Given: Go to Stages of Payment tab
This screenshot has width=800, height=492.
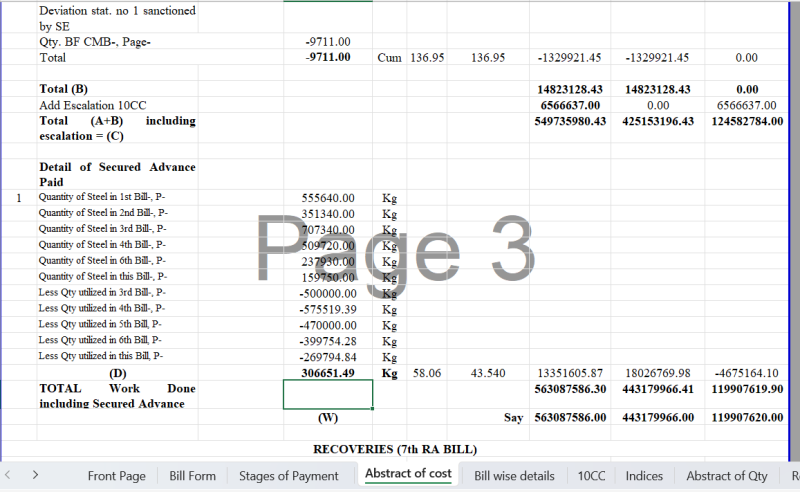Looking at the screenshot, I should pyautogui.click(x=288, y=476).
